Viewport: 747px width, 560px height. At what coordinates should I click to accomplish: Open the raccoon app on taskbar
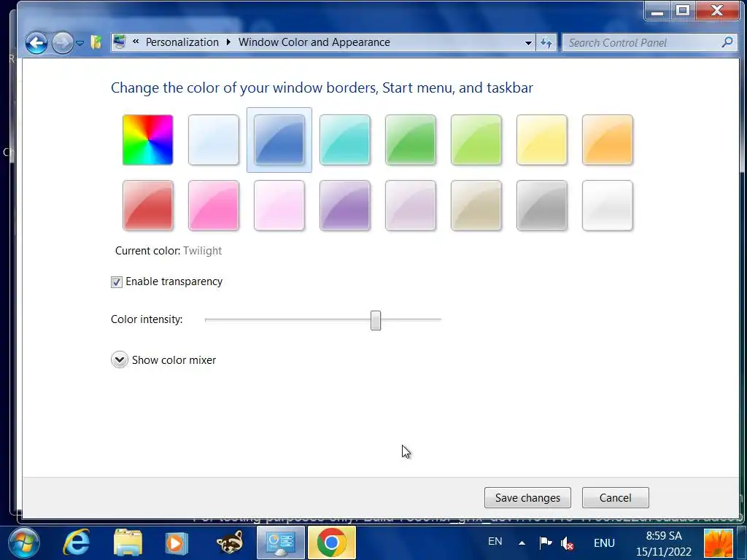click(230, 542)
